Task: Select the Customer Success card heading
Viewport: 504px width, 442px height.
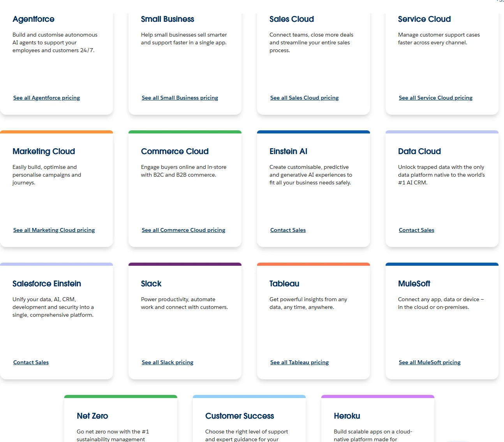Action: (240, 416)
